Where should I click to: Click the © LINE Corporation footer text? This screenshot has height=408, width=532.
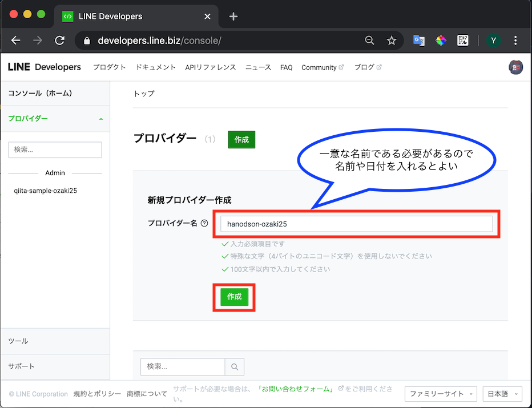click(x=38, y=394)
